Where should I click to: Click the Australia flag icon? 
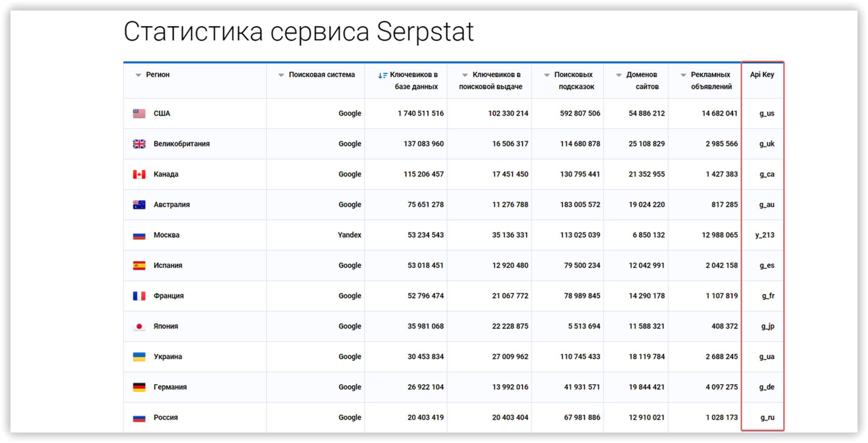click(139, 205)
